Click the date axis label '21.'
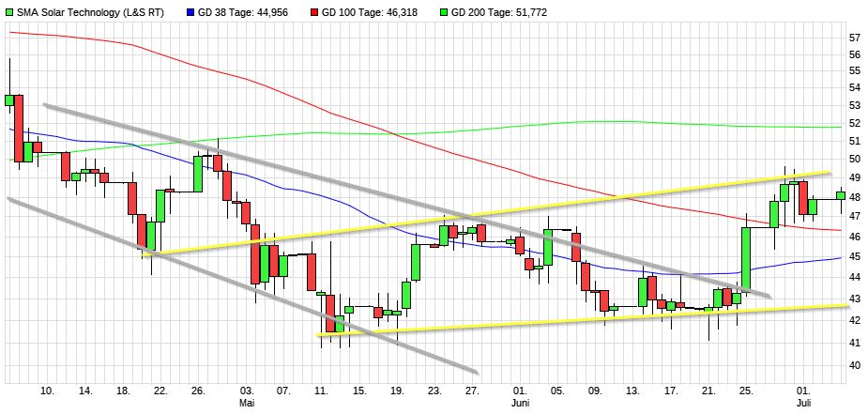 click(x=709, y=391)
